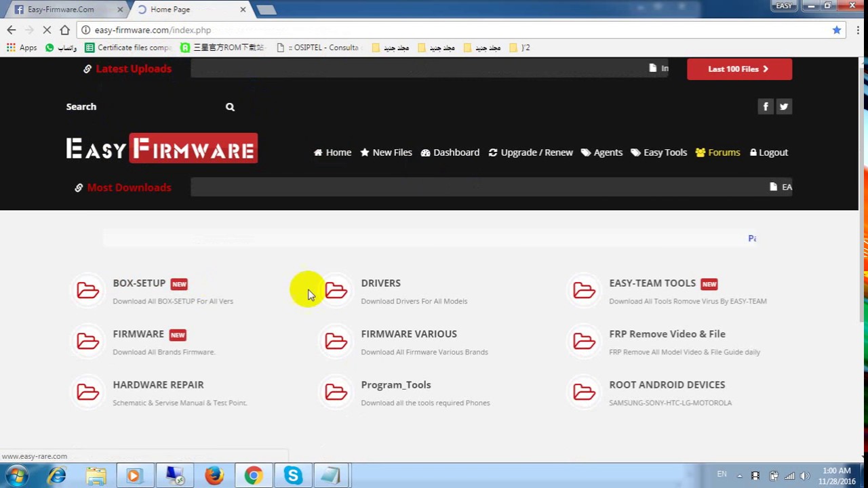The image size is (868, 488).
Task: Open the Apps shortcut in bookmarks bar
Action: (22, 47)
